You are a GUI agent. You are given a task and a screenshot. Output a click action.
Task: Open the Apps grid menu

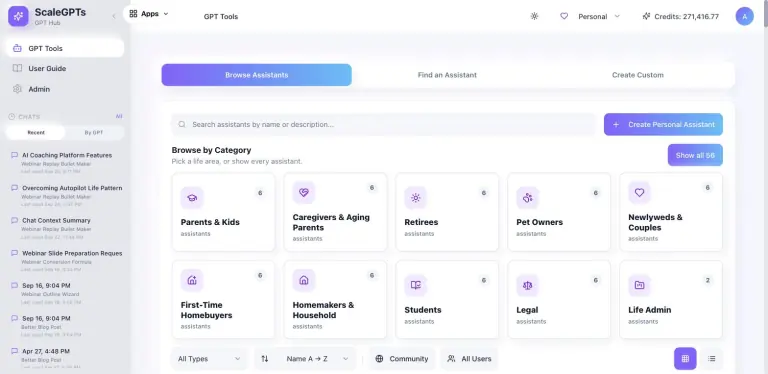click(149, 14)
